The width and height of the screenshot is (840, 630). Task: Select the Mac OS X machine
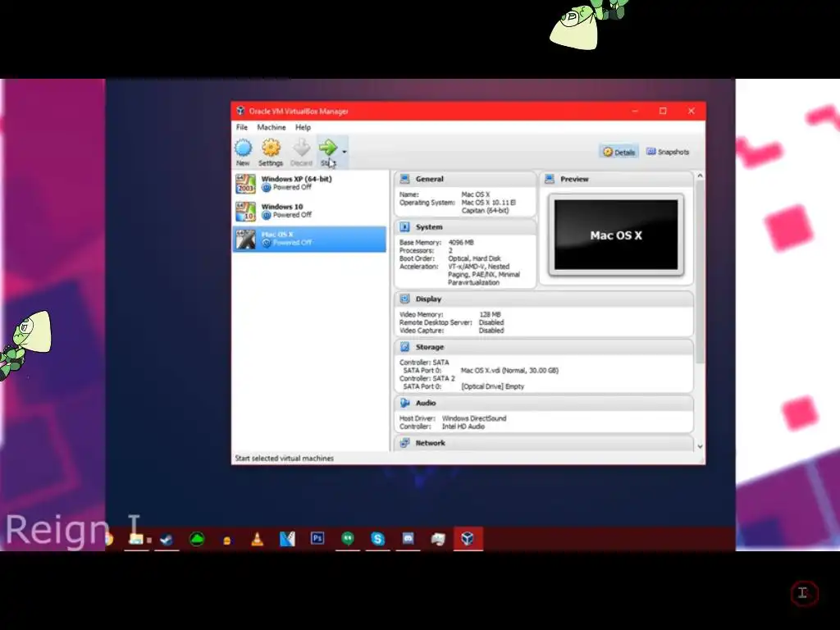coord(309,239)
